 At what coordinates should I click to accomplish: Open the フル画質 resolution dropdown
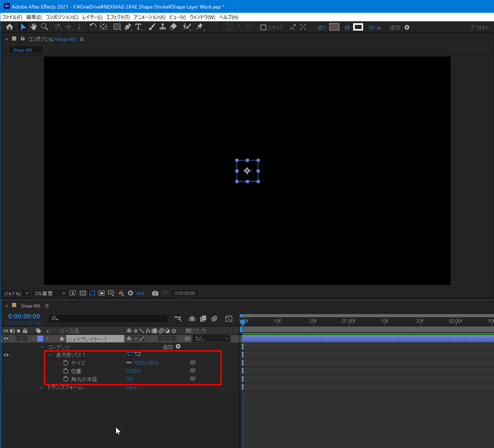point(49,293)
